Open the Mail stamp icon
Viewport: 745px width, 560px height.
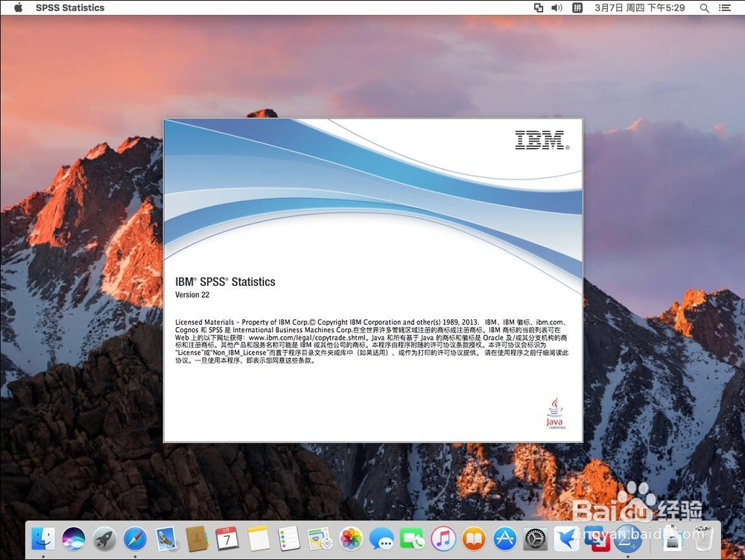[166, 539]
